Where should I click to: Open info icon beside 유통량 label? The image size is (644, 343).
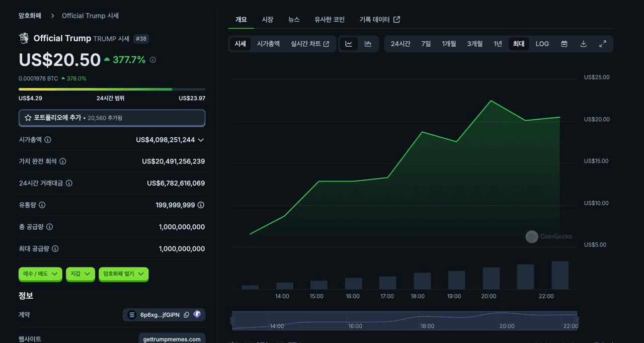[42, 205]
